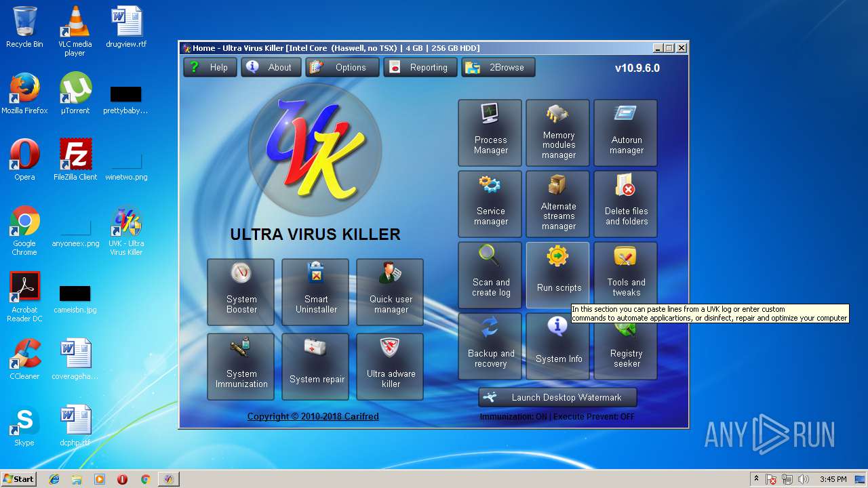The height and width of the screenshot is (488, 868).
Task: Click the volume speaker tray icon
Action: [804, 479]
